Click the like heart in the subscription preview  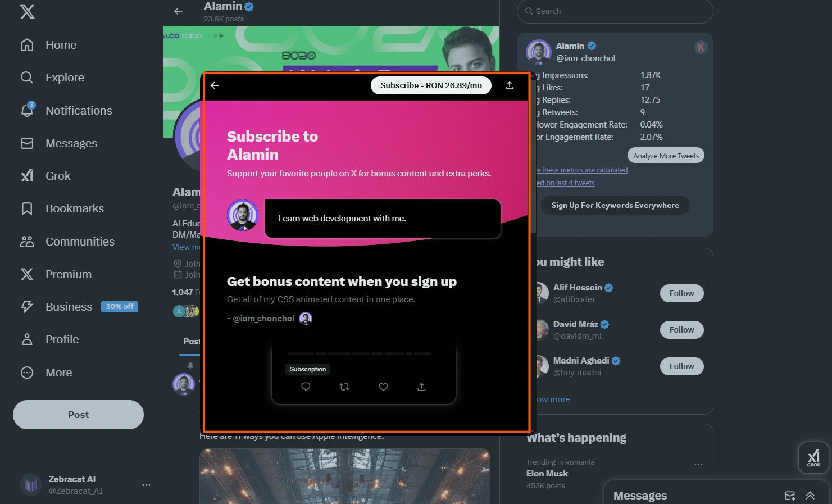(x=383, y=387)
